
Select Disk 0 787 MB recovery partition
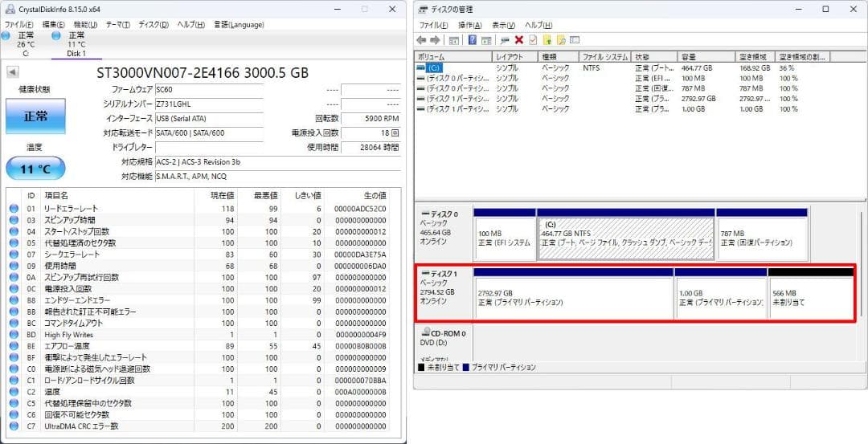(762, 234)
